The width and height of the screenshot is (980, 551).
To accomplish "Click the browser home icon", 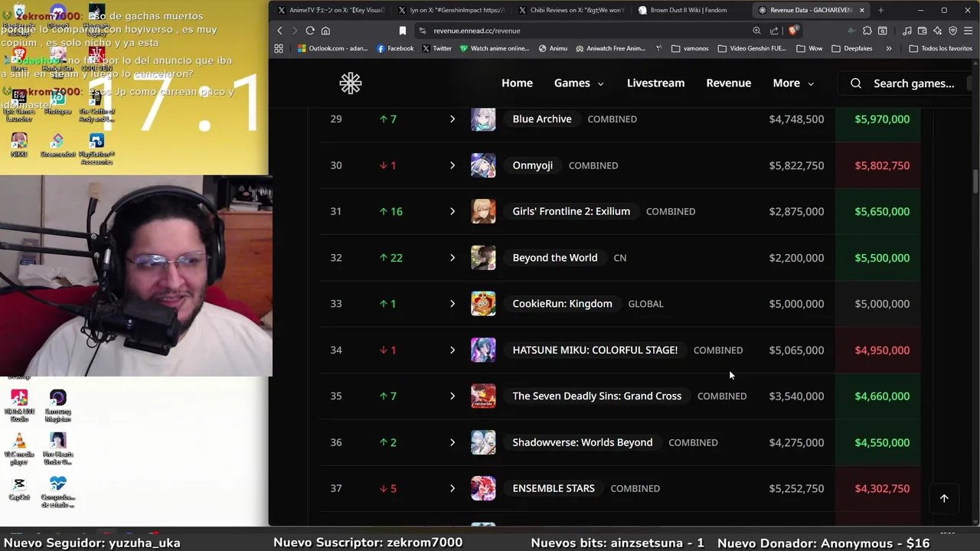I will pos(325,31).
